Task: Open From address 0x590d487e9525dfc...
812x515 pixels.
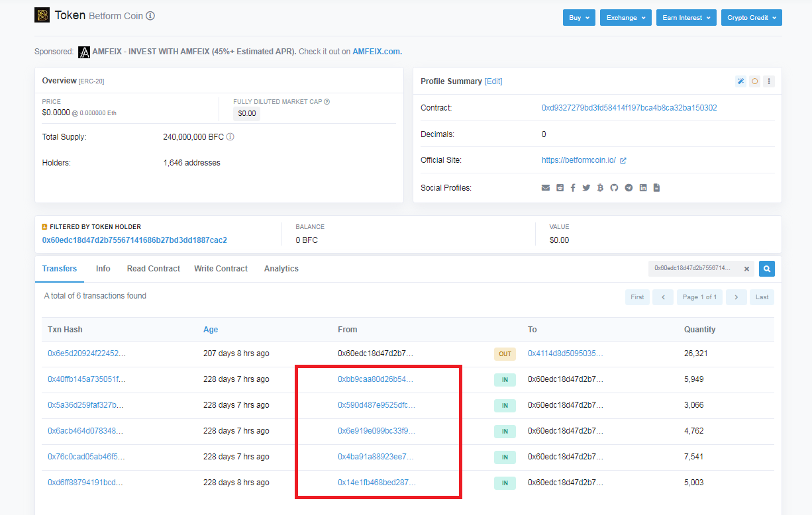Action: 377,405
